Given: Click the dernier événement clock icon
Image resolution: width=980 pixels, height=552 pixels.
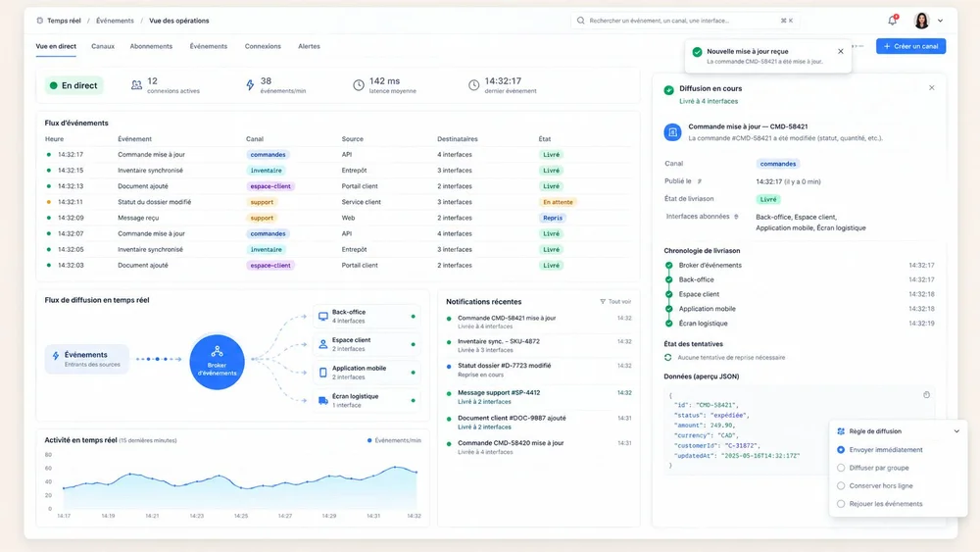Looking at the screenshot, I should tap(473, 85).
